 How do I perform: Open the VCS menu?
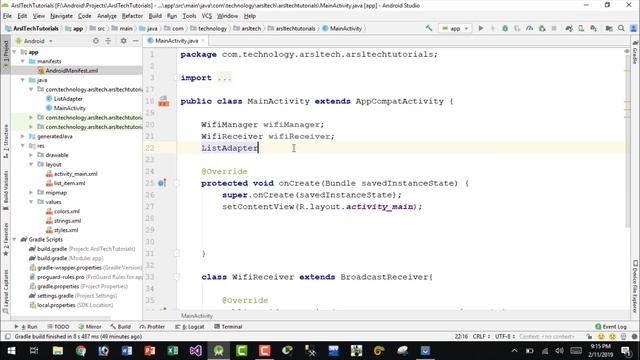pyautogui.click(x=207, y=16)
